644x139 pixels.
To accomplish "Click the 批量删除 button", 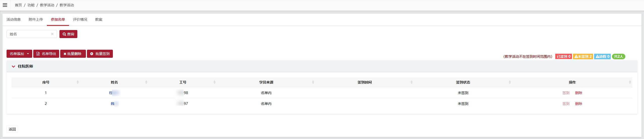I will click(73, 54).
